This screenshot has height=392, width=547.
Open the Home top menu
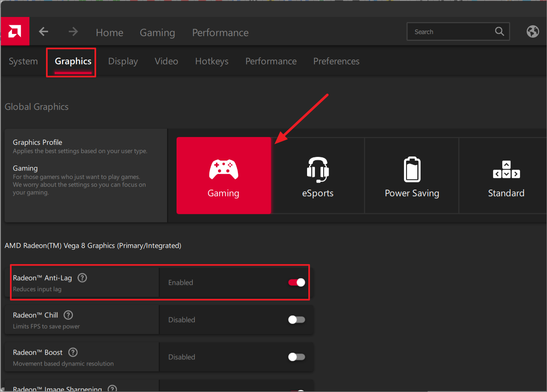[109, 33]
